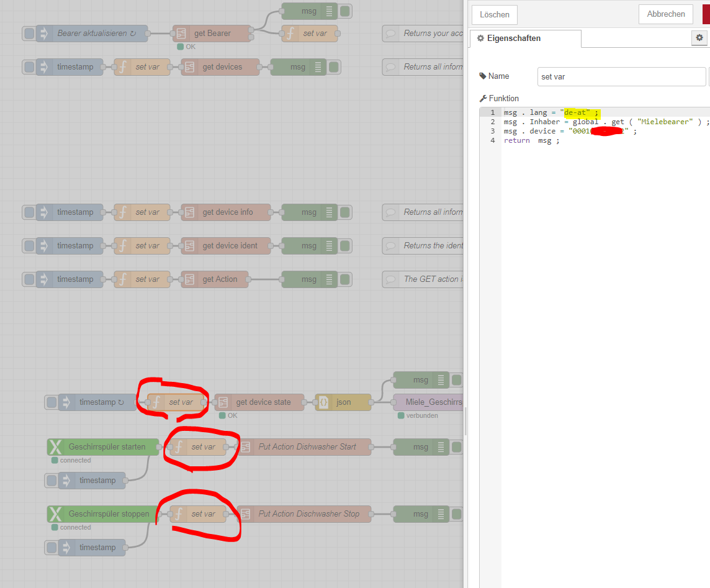This screenshot has height=588, width=710.
Task: Click the debug list icon on msg after get Action
Action: pyautogui.click(x=329, y=279)
